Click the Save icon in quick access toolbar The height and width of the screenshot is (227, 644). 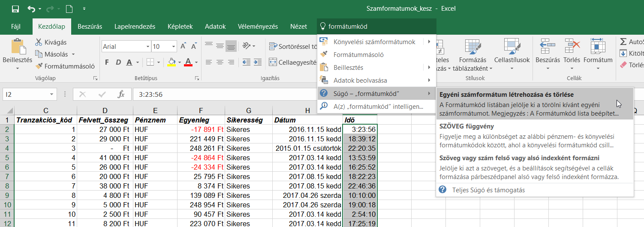tap(15, 9)
